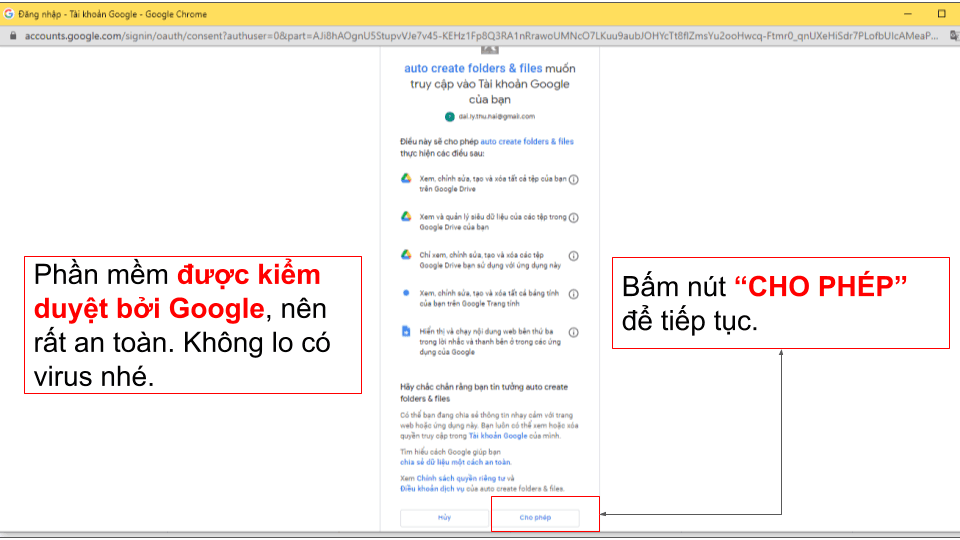Click Google Drive icon beside metadata permission
960x540 pixels.
(x=407, y=217)
